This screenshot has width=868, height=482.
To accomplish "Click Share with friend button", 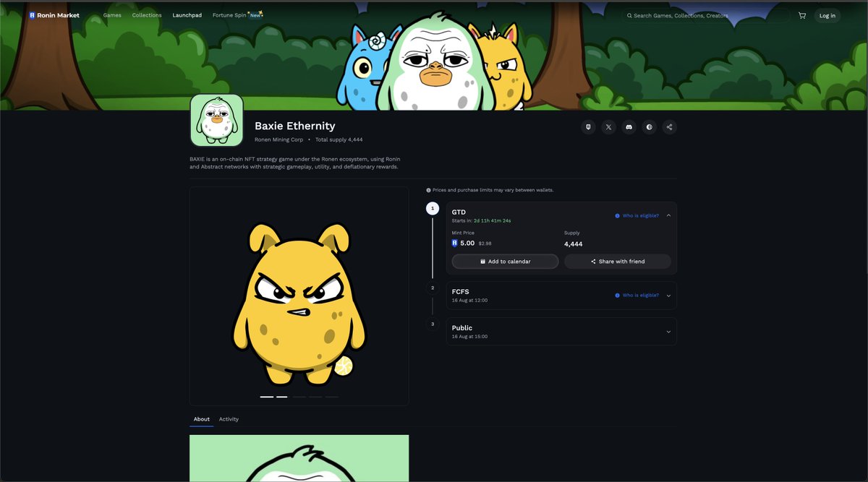I will pyautogui.click(x=618, y=262).
